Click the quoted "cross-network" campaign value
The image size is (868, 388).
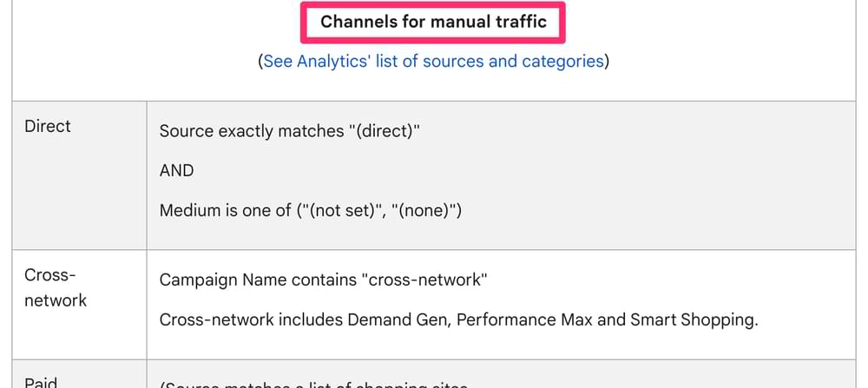point(424,280)
